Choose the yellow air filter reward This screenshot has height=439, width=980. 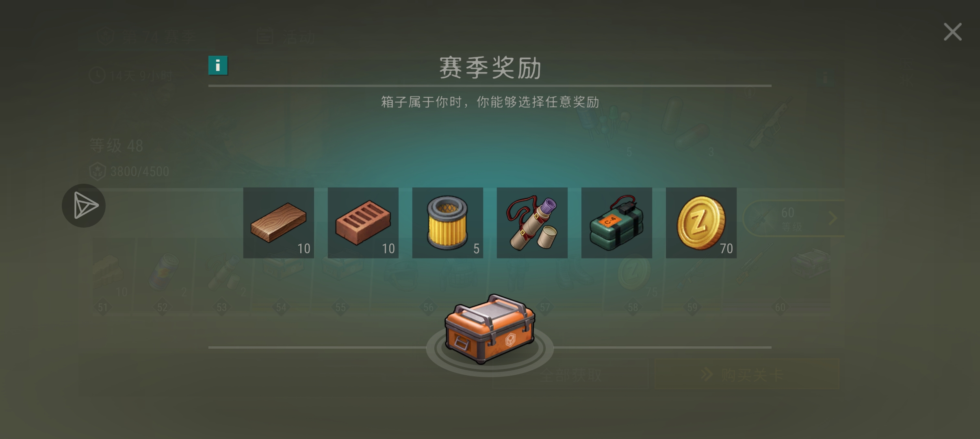pyautogui.click(x=447, y=223)
